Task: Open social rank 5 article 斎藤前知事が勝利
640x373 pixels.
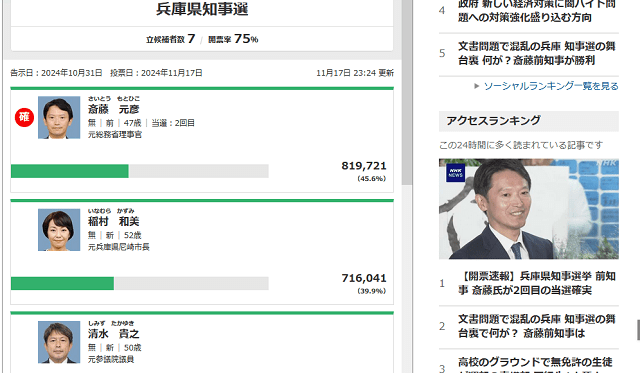Action: tap(536, 53)
